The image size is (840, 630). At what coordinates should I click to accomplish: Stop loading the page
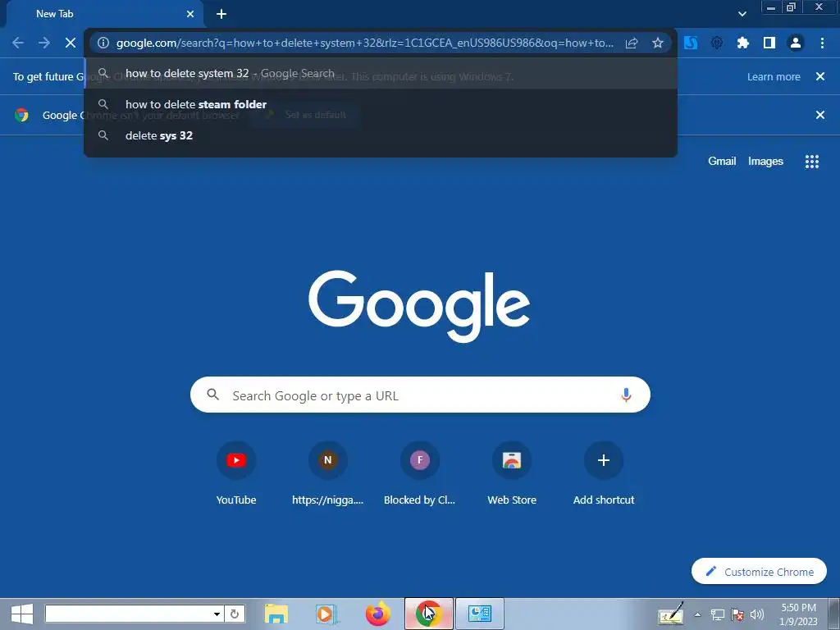(x=71, y=43)
